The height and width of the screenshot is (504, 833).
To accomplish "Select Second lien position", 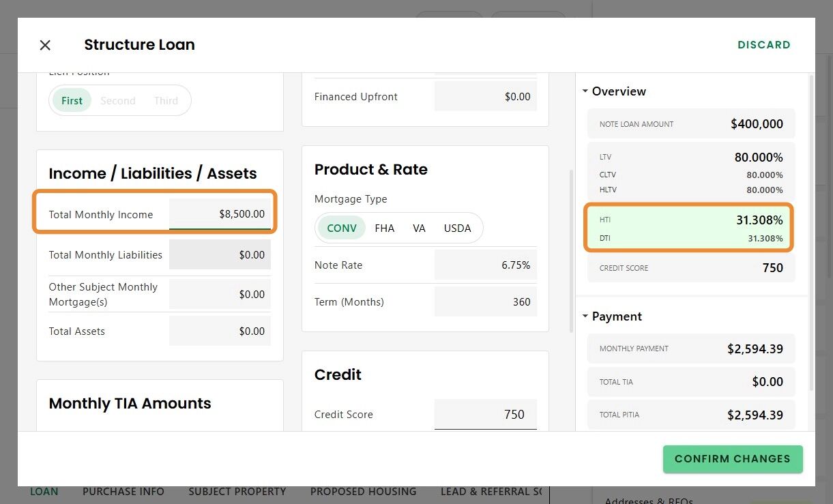I will pos(118,101).
